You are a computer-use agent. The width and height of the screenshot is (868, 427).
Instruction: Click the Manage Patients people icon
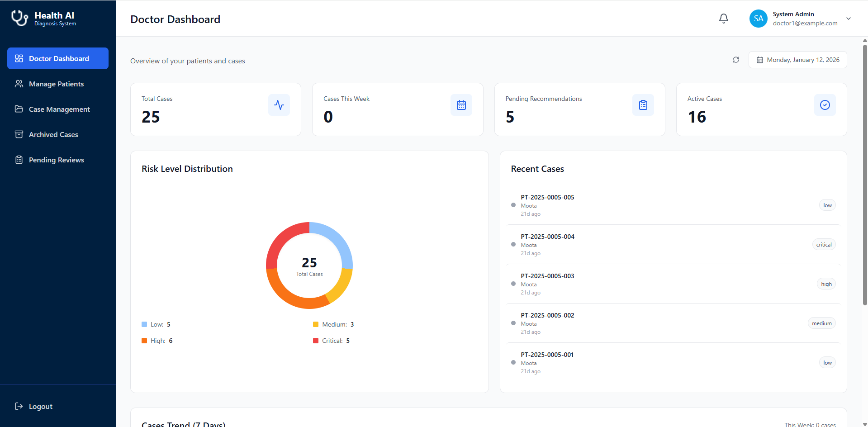coord(19,84)
